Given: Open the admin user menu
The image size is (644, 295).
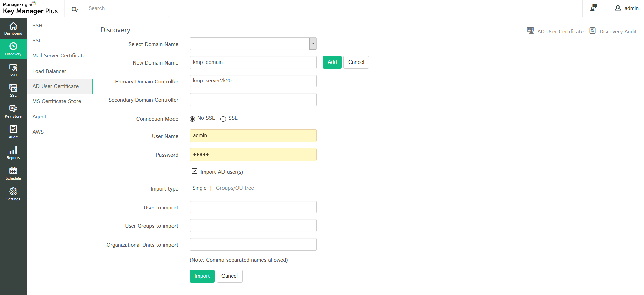Looking at the screenshot, I should (627, 8).
